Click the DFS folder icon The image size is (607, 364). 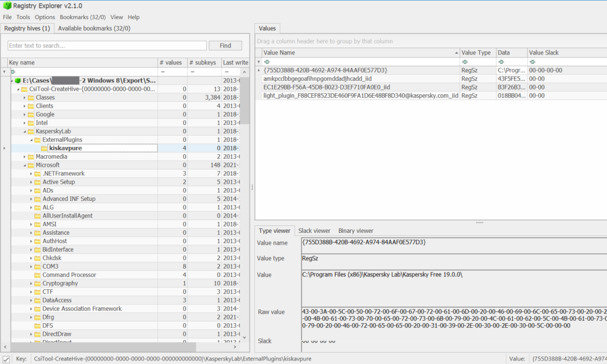[37, 325]
